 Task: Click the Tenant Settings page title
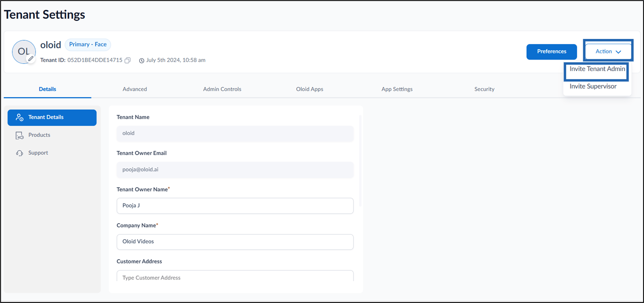45,15
